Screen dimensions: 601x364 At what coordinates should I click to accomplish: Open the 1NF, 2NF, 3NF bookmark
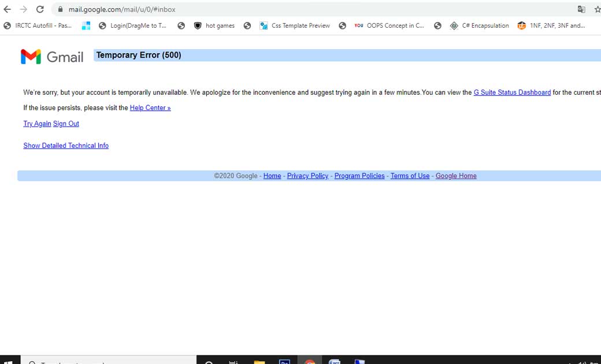click(551, 25)
